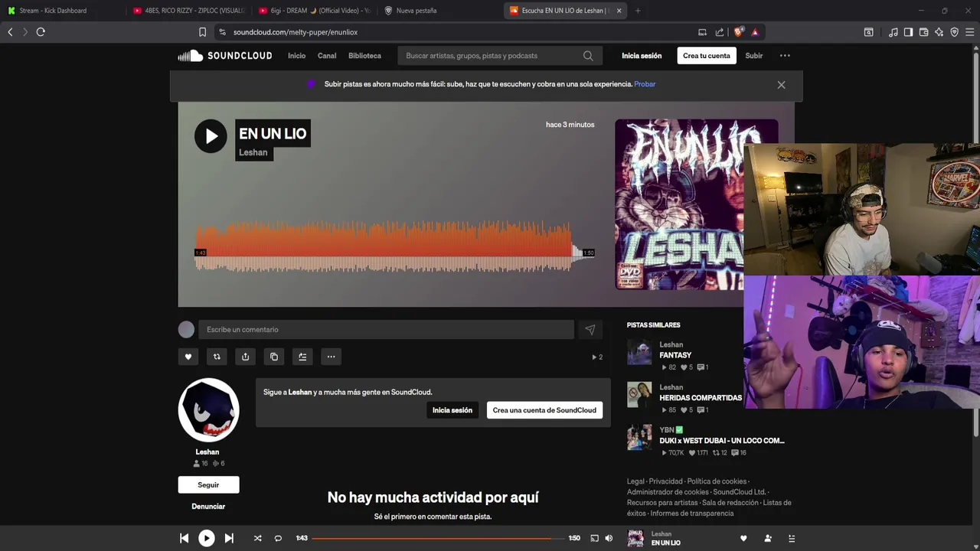The image size is (980, 551).
Task: Open the Brave VPN shield icon
Action: point(954,32)
